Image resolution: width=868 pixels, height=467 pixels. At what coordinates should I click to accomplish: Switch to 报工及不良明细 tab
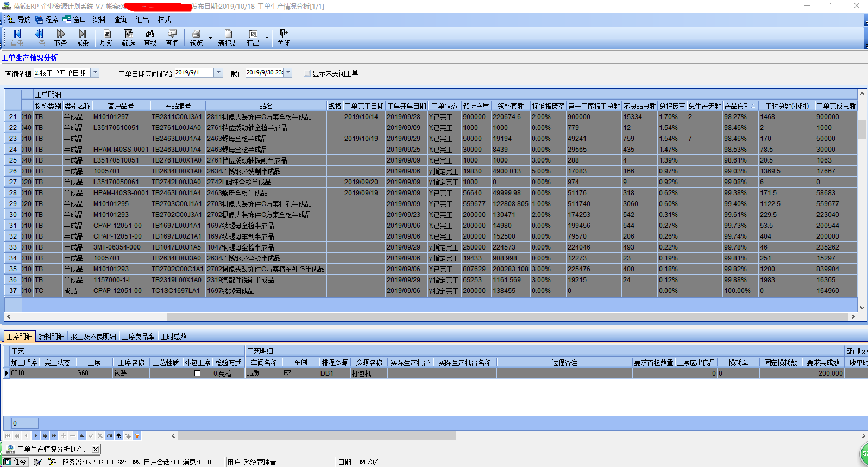coord(93,337)
